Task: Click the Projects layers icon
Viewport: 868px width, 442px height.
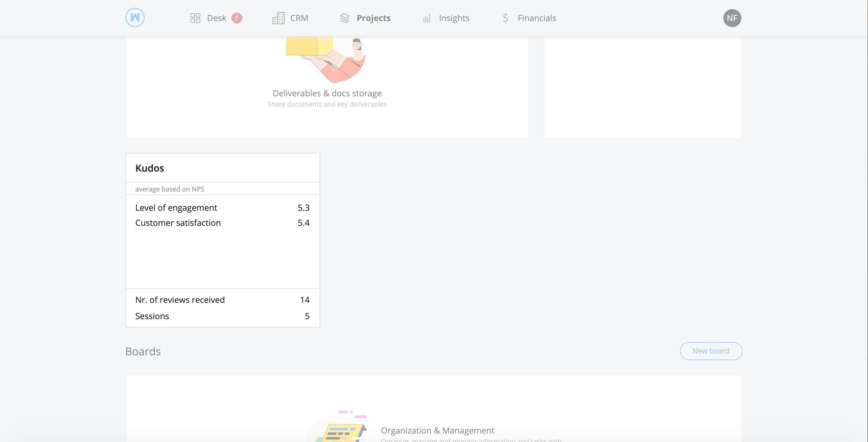Action: pyautogui.click(x=345, y=18)
